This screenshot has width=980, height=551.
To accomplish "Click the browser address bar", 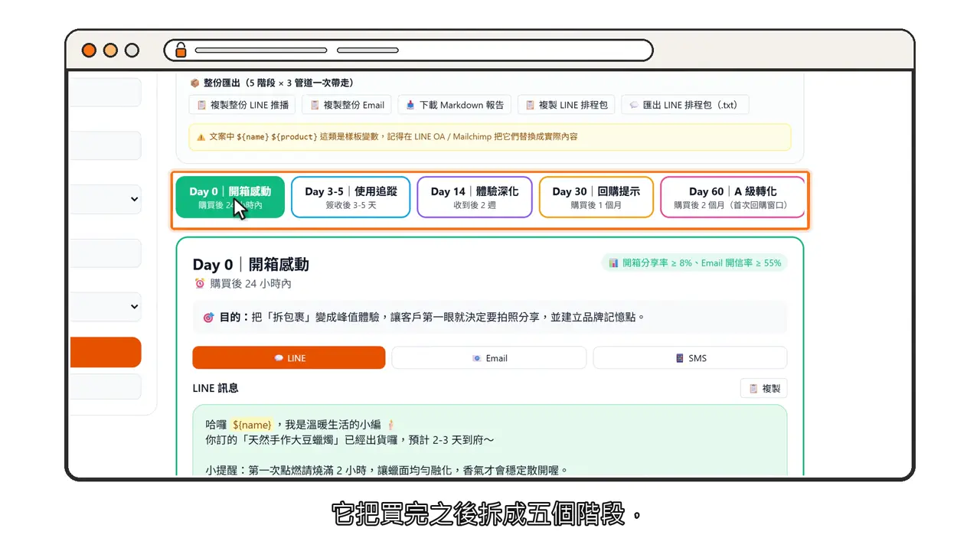I will tap(408, 51).
